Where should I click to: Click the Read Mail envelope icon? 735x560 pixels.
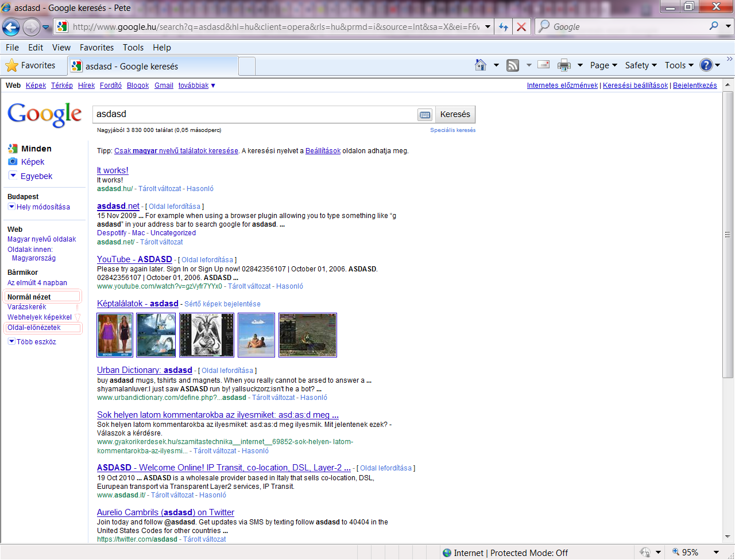click(x=544, y=65)
